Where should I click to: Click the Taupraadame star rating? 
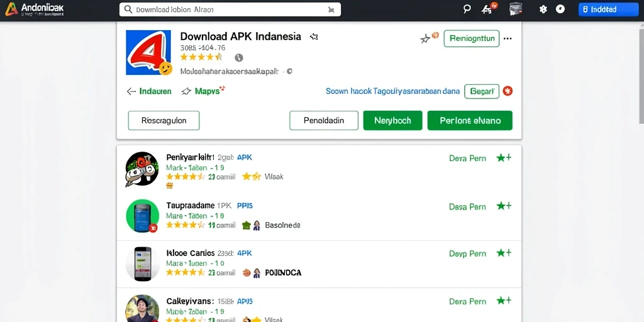point(186,225)
